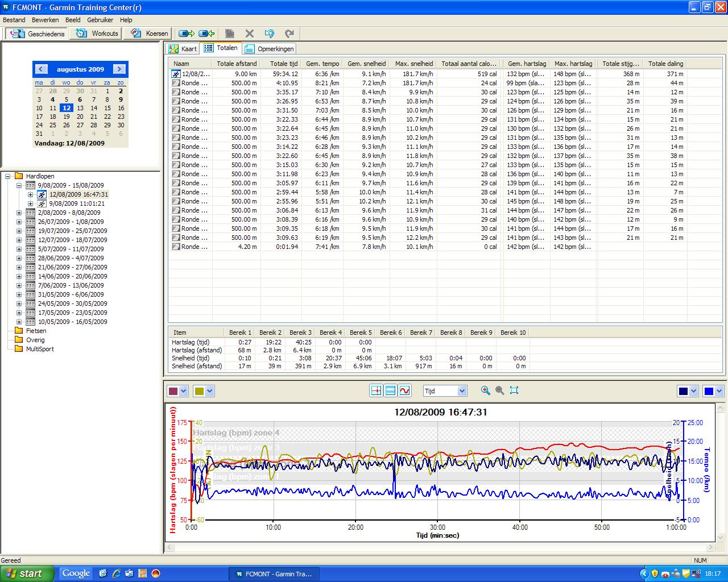728x582 pixels.
Task: Click the Internet Explorer quick launch icon
Action: click(x=117, y=573)
